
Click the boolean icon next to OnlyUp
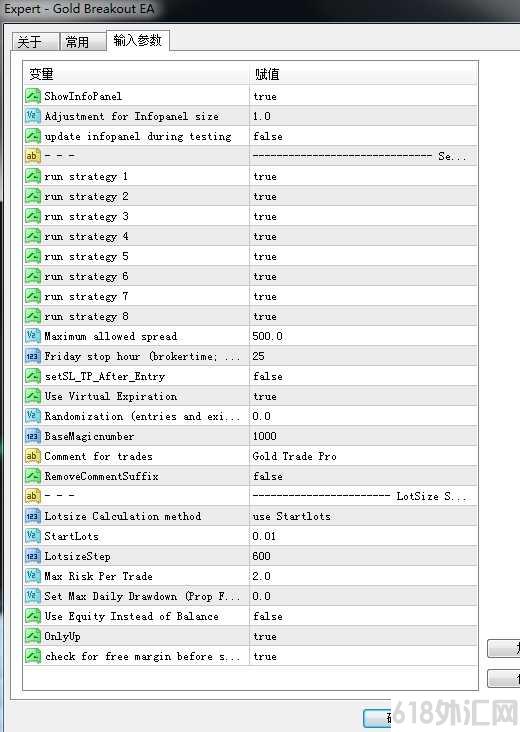click(x=33, y=636)
